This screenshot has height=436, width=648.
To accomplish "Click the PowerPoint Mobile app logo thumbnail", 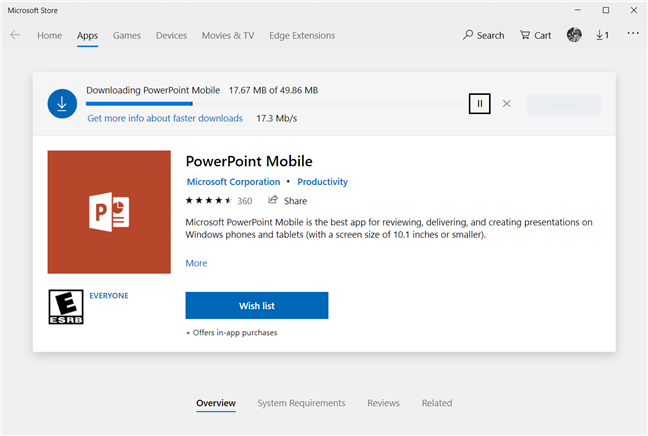I will coord(109,212).
